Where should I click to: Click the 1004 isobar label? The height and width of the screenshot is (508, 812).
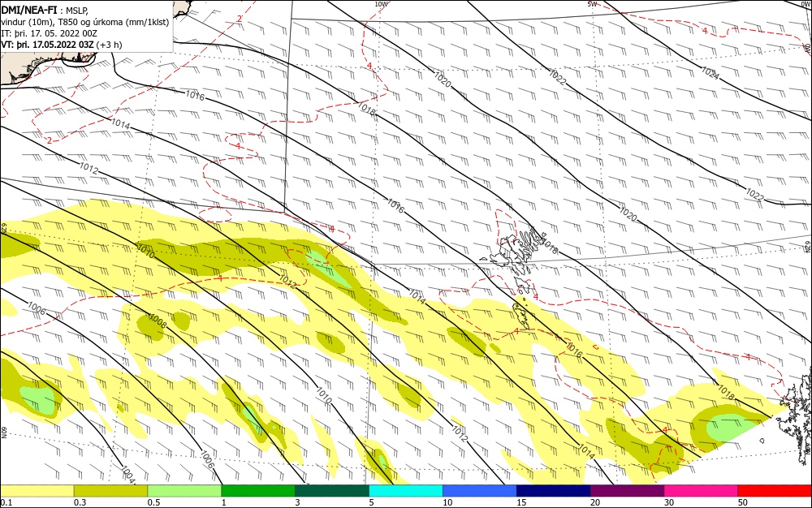coord(127,475)
